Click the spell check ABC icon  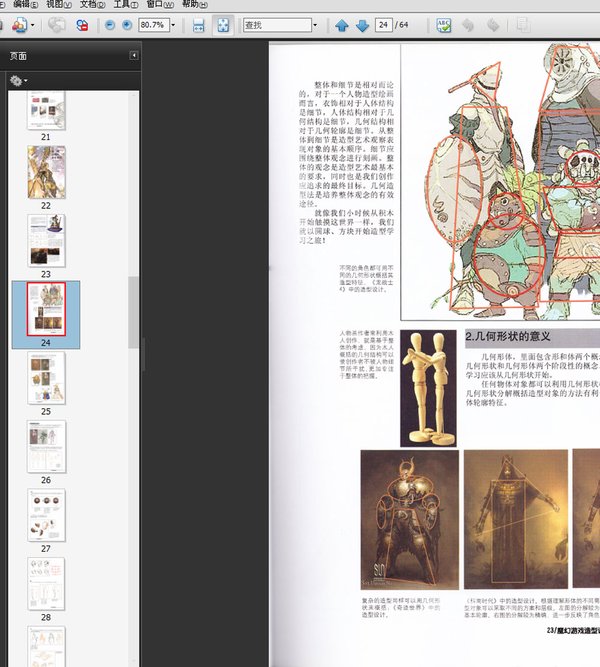point(443,25)
